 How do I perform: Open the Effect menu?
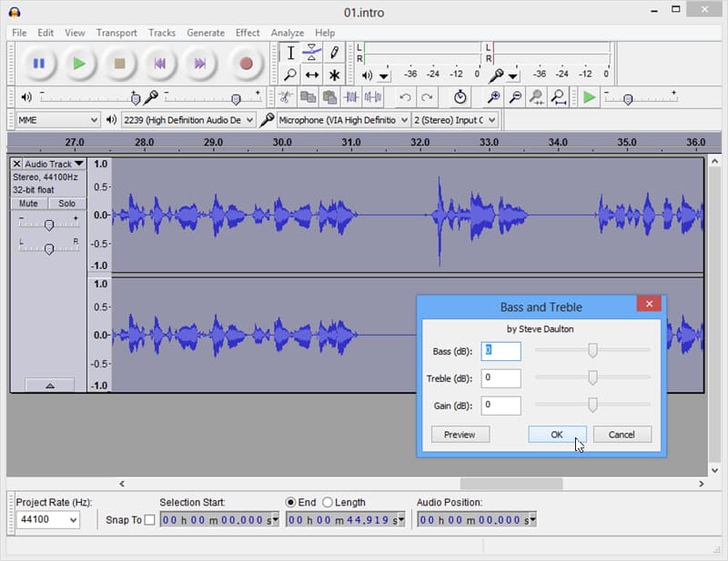point(248,33)
